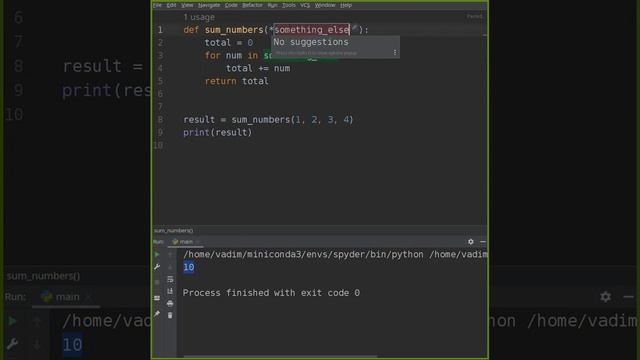Click the large green play icon in background window

(12, 321)
